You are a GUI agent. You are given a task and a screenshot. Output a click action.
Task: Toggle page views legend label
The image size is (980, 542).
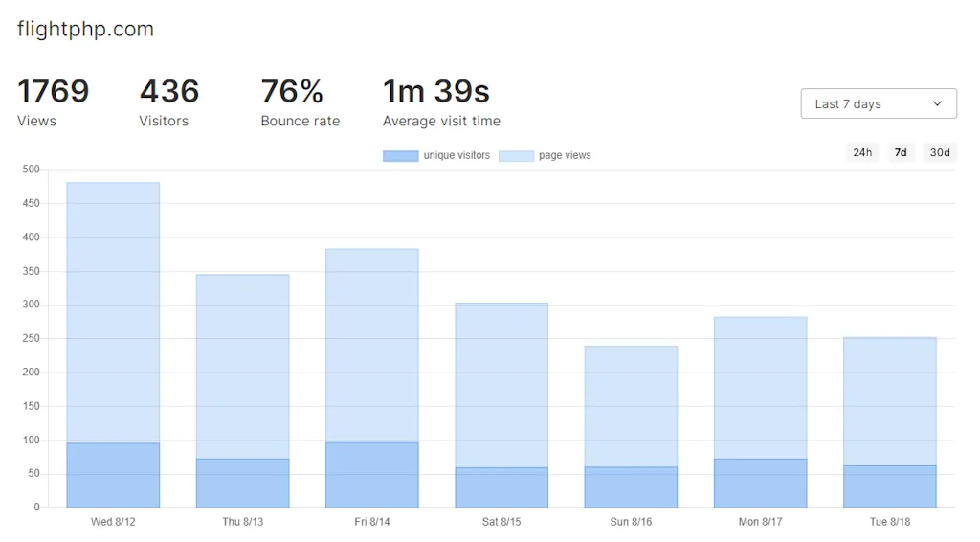click(x=565, y=156)
